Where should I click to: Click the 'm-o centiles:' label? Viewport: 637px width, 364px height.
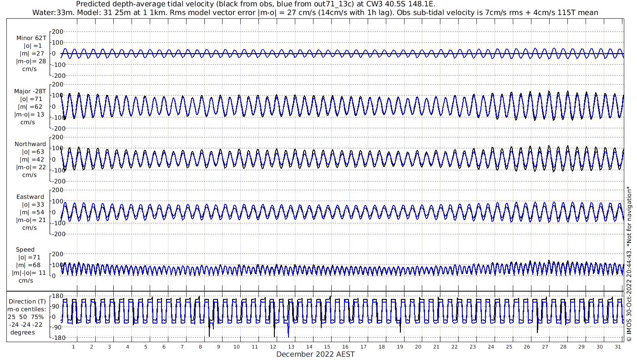pyautogui.click(x=26, y=309)
